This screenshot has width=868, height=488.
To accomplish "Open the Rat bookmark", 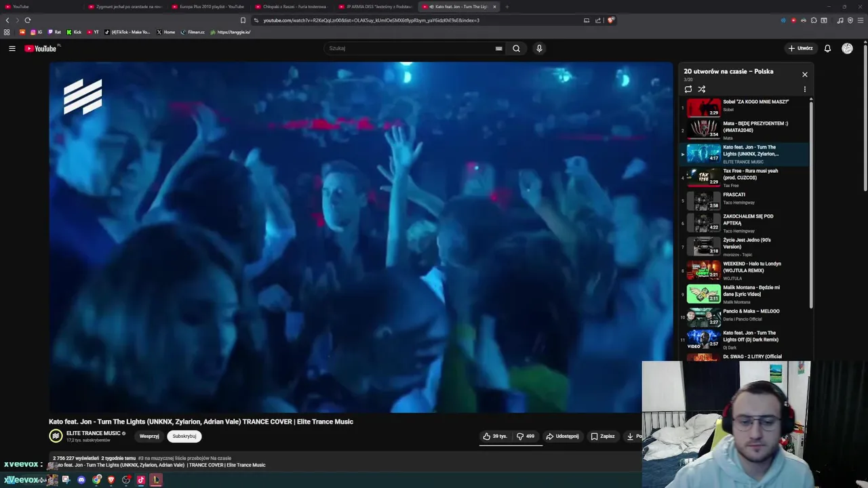I will pyautogui.click(x=54, y=32).
